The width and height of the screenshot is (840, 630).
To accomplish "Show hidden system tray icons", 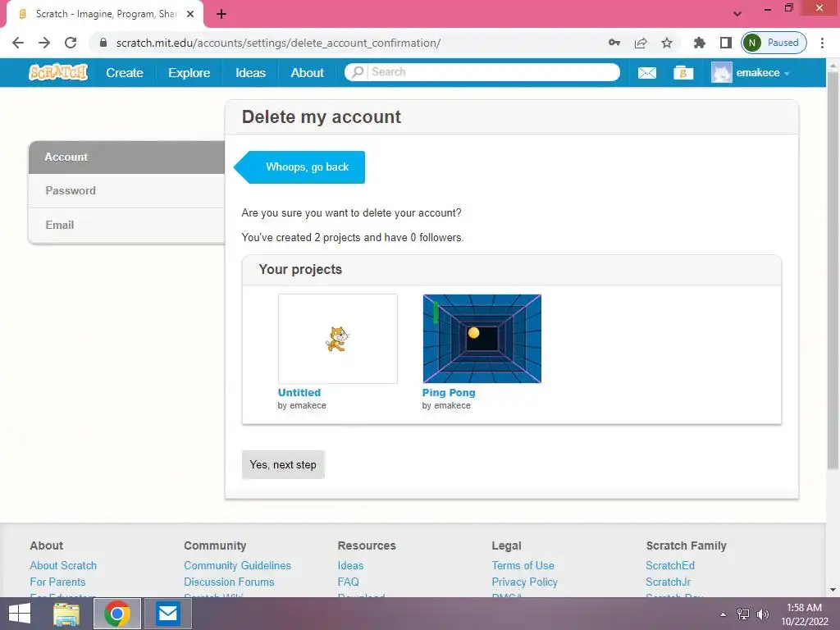I will coord(723,614).
